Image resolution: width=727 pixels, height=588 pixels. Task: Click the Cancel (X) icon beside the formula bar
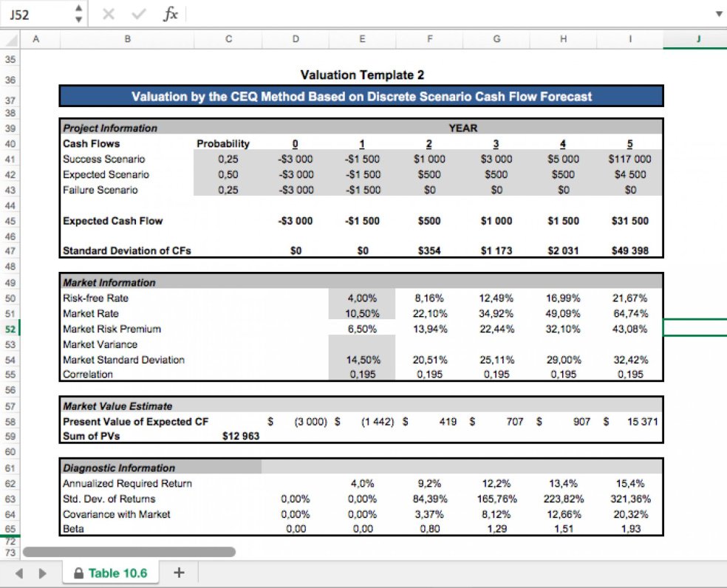point(109,14)
